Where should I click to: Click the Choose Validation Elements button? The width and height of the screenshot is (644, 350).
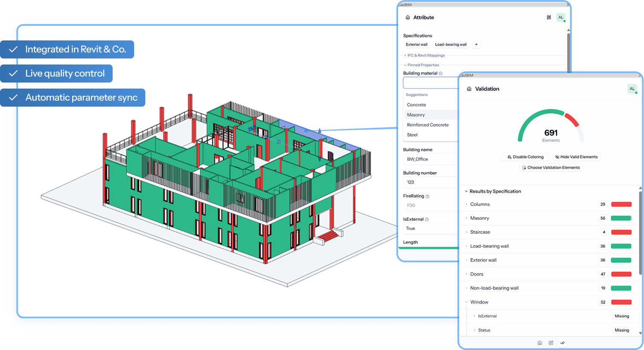tap(551, 168)
